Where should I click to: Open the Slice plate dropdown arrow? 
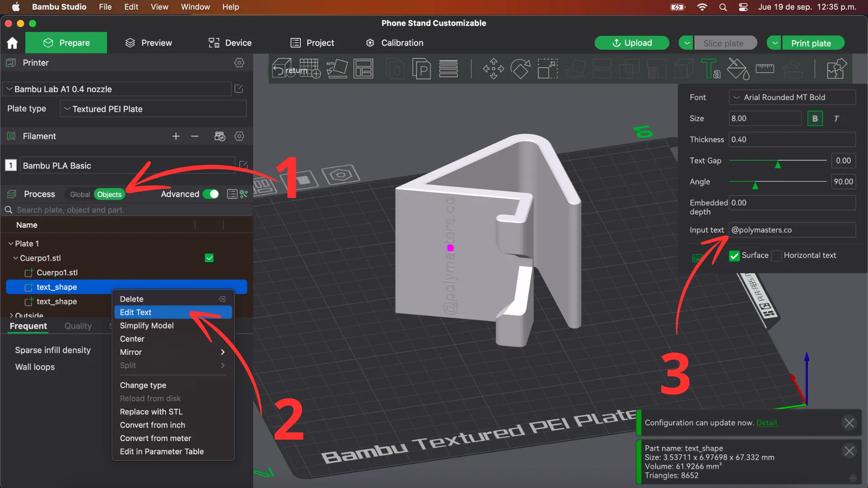point(686,43)
